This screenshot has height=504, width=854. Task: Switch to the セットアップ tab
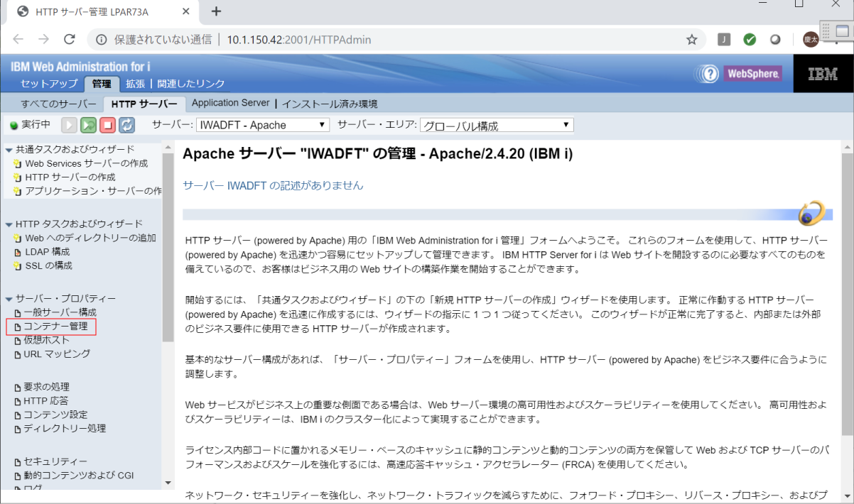tap(49, 84)
